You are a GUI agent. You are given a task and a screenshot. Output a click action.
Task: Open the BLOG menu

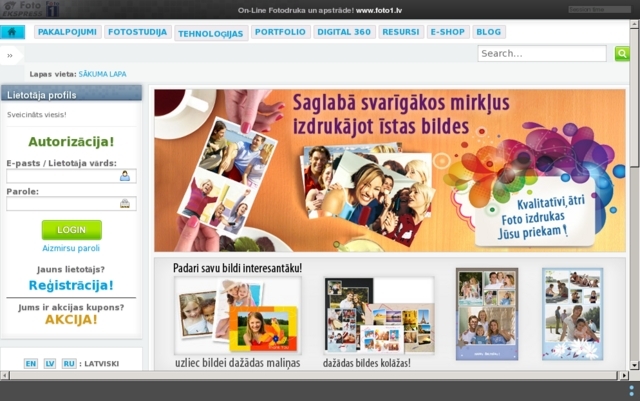point(489,32)
